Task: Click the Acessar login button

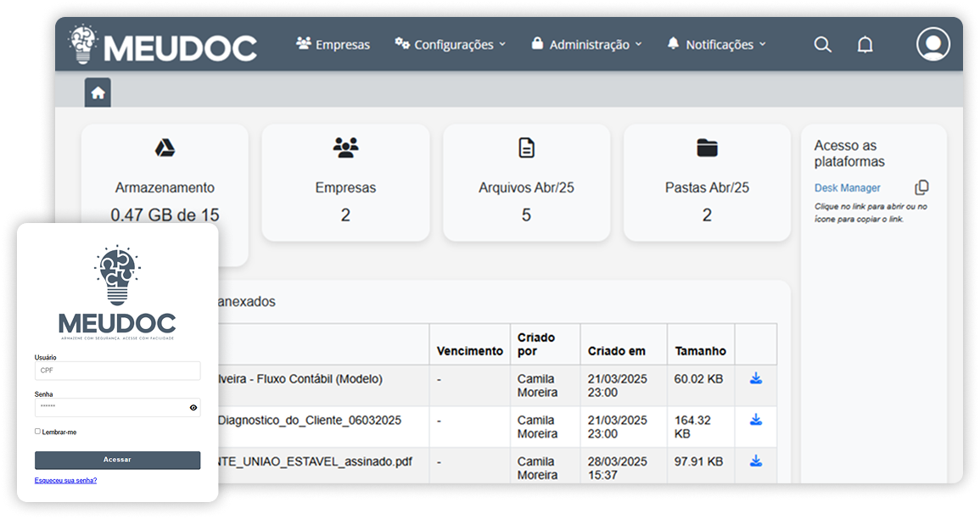Action: pyautogui.click(x=117, y=460)
